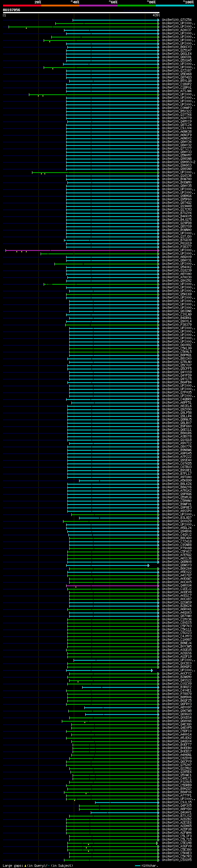Image resolution: width=197 pixels, height=868 pixels.
Task: Click the AU197056 query name label
Action: point(11,10)
